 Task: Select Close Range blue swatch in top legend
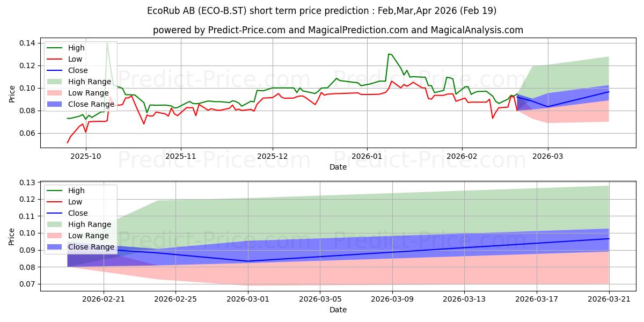(55, 105)
